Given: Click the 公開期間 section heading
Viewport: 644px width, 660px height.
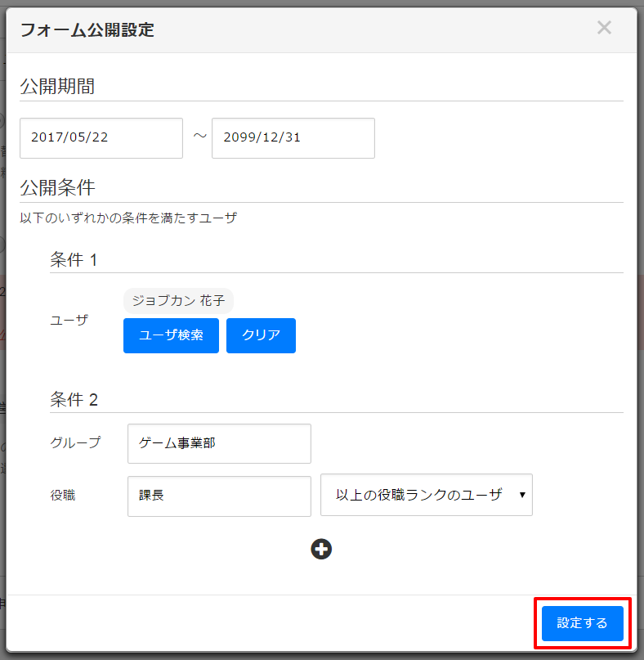Looking at the screenshot, I should (57, 86).
